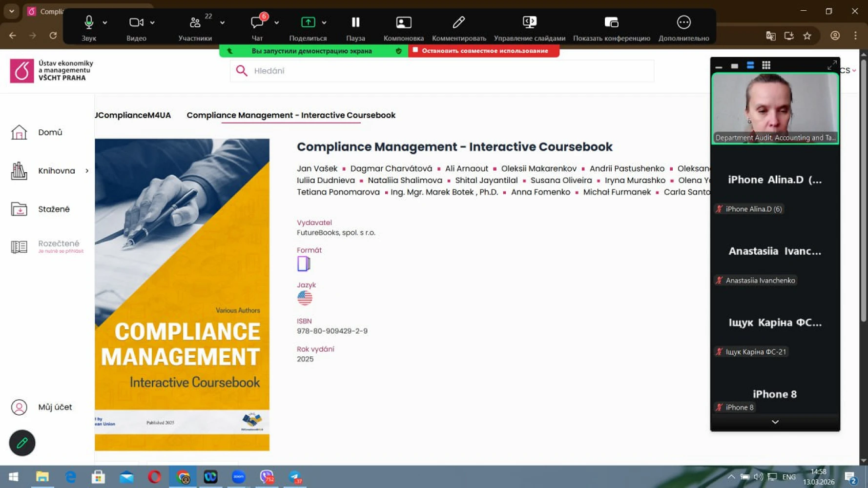Expand microphone options arrow
This screenshot has width=868, height=488.
click(x=105, y=22)
